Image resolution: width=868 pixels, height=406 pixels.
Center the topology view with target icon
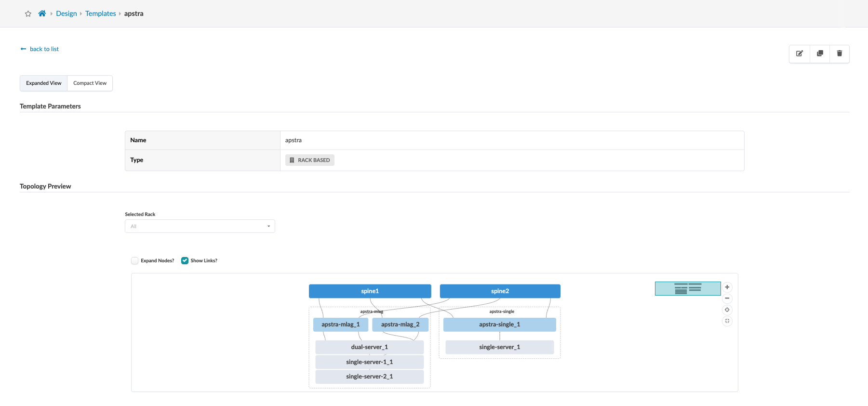(x=727, y=310)
